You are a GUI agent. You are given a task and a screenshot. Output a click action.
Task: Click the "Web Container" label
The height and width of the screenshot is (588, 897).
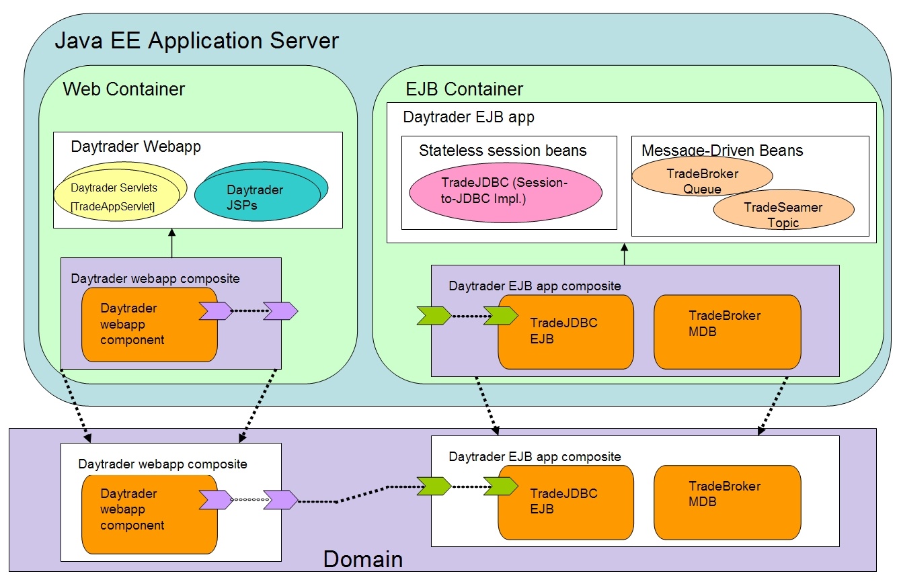pos(124,89)
